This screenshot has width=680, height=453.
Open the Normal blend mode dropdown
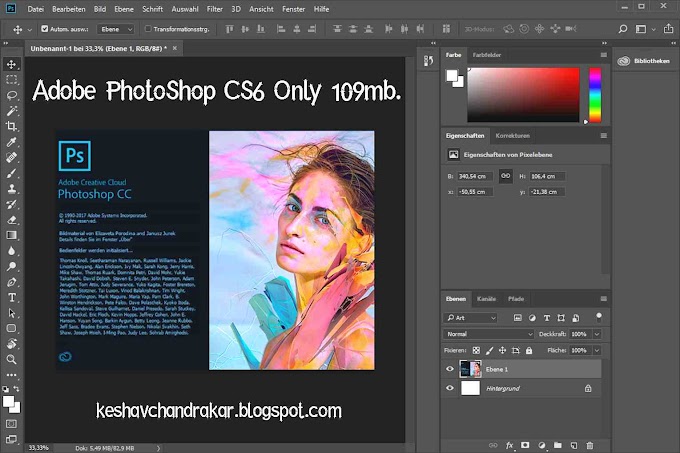[489, 334]
